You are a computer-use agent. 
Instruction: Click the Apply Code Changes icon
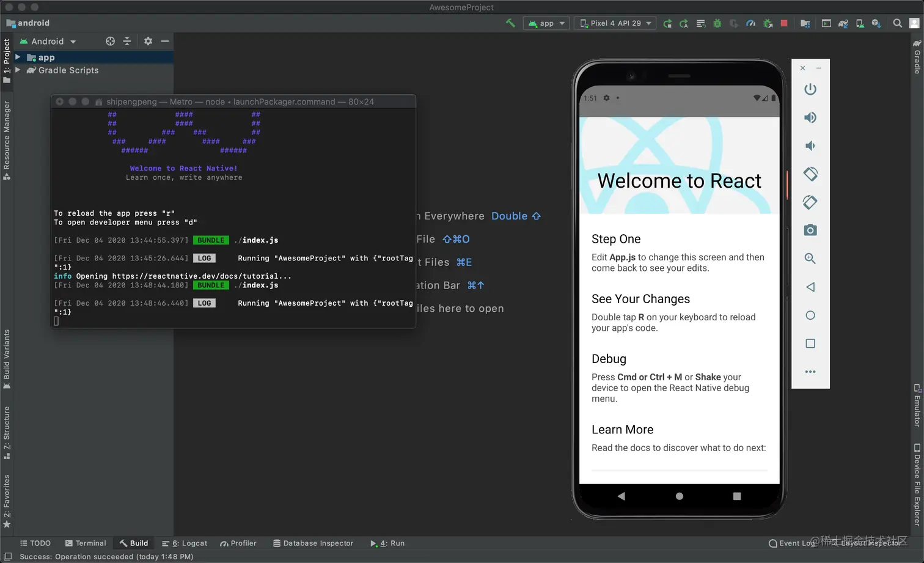[x=701, y=23]
